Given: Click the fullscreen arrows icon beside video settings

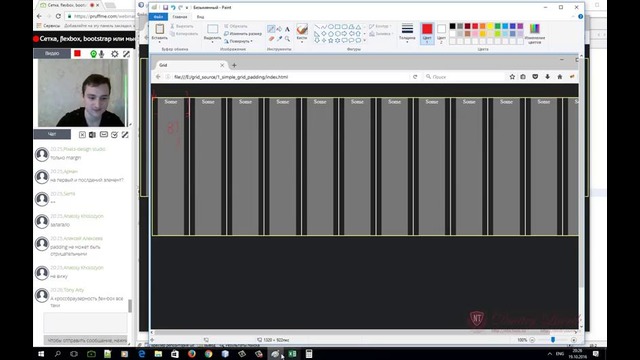Looking at the screenshot, I should pos(127,54).
